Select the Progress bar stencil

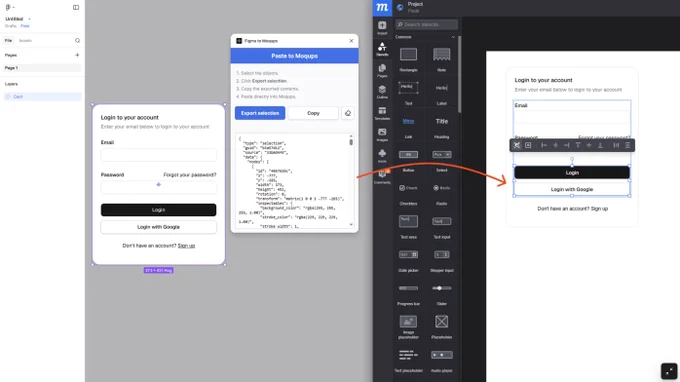click(409, 288)
